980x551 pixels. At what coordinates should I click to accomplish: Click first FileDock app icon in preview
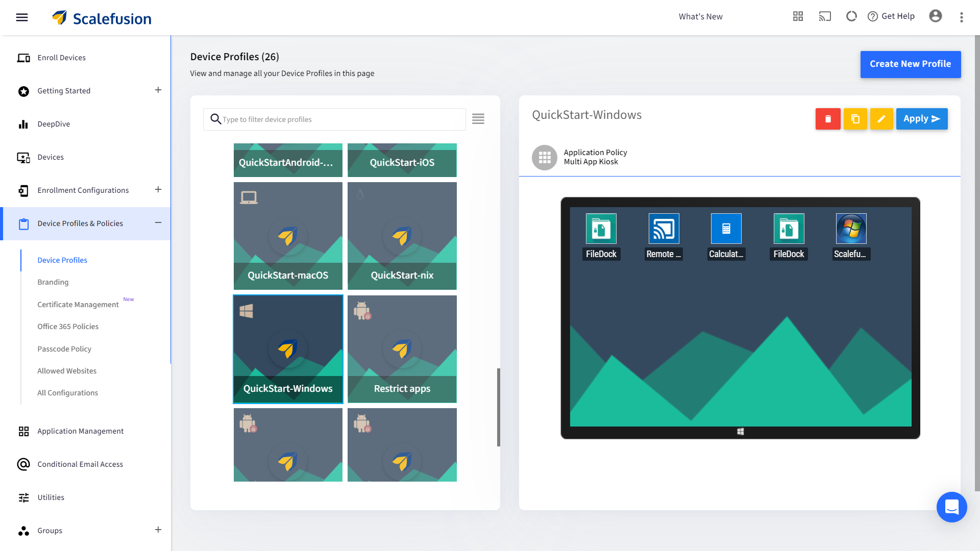coord(601,229)
